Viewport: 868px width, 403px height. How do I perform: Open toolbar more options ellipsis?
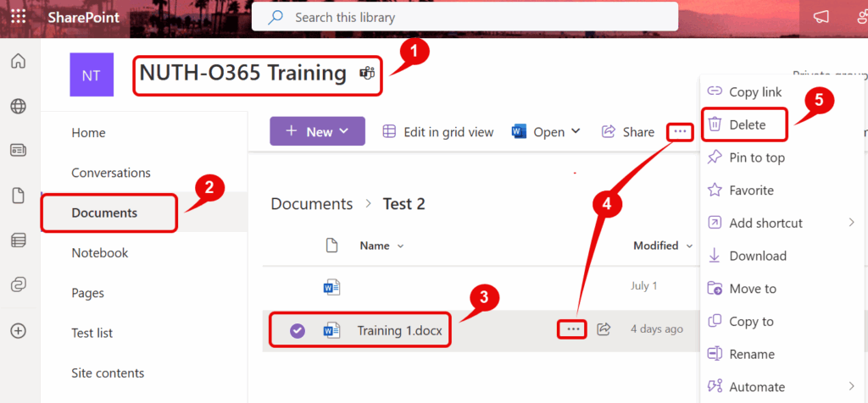tap(680, 131)
